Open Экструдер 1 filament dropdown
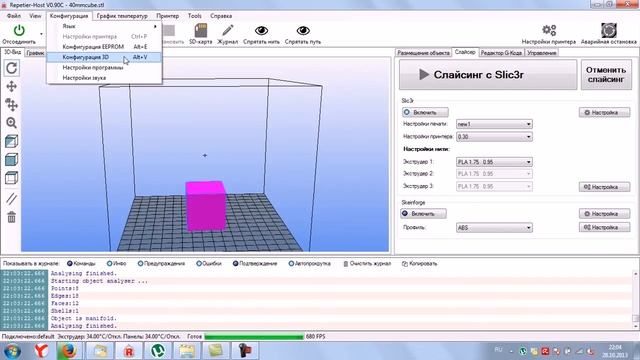Image resolution: width=640 pixels, height=360 pixels. tap(494, 162)
